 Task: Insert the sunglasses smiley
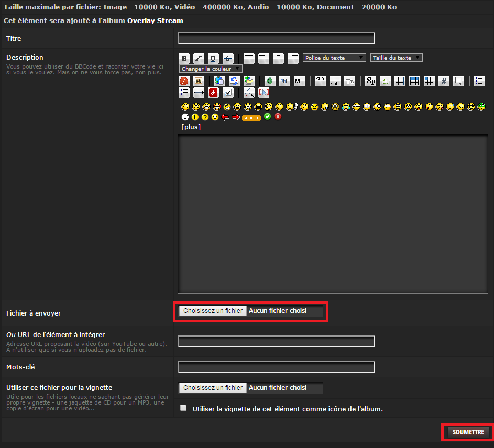[470, 107]
